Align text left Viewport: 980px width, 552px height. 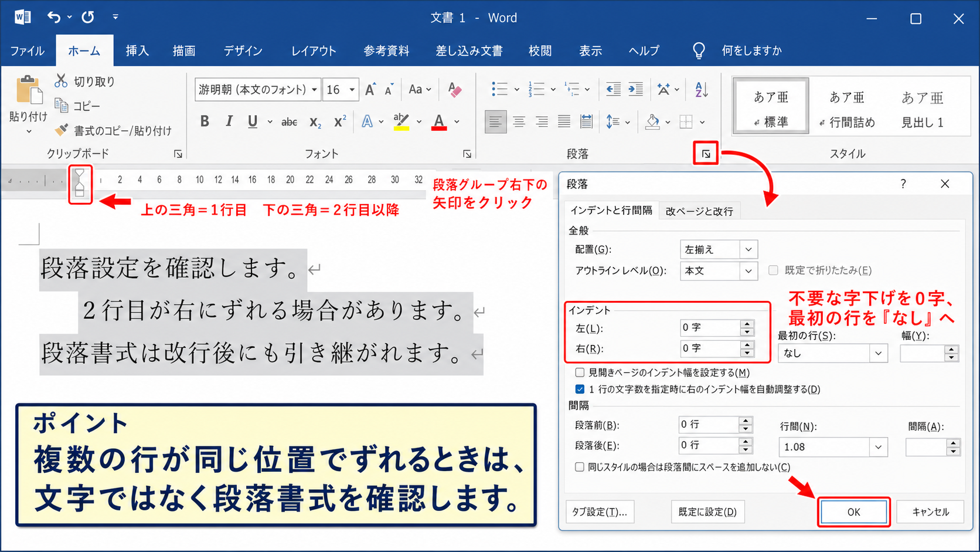(496, 122)
